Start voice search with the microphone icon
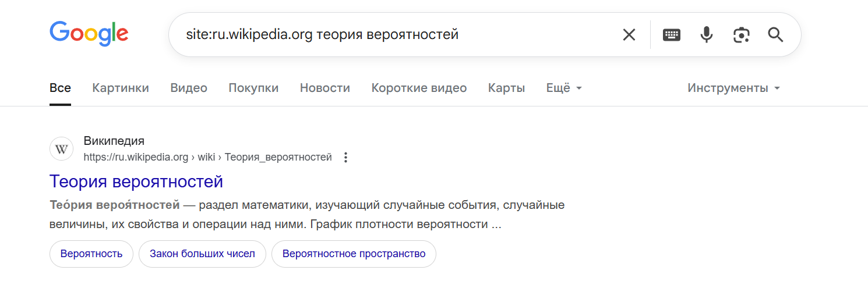Screen dimensions: 868x288 click(707, 35)
